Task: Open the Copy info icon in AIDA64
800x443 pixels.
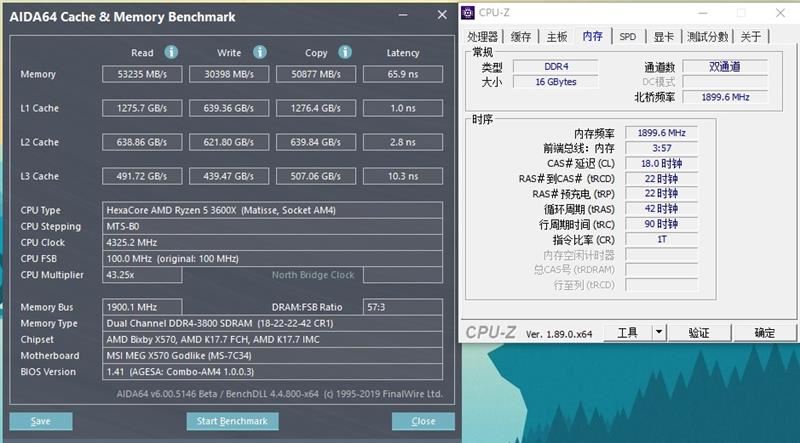Action: [x=345, y=52]
